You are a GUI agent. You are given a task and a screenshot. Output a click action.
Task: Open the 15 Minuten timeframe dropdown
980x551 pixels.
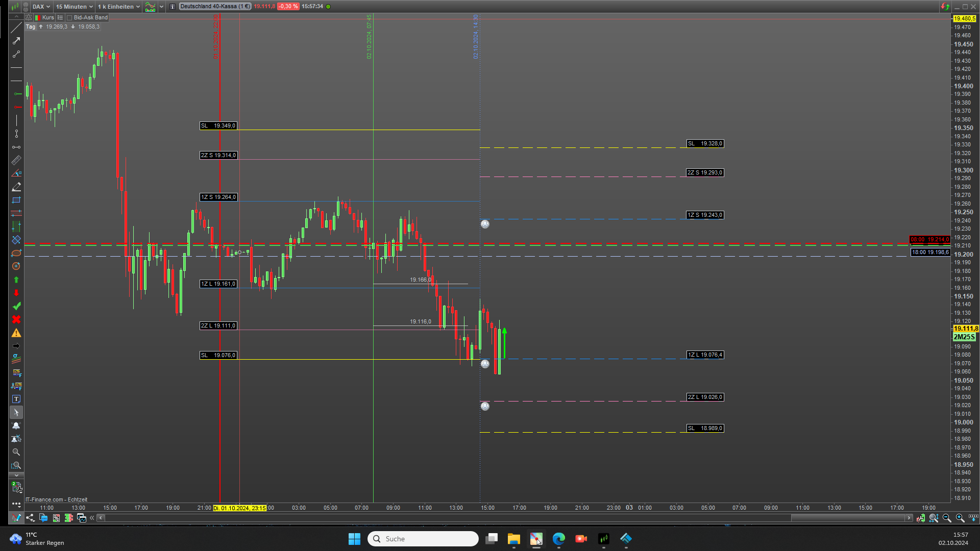coord(74,7)
